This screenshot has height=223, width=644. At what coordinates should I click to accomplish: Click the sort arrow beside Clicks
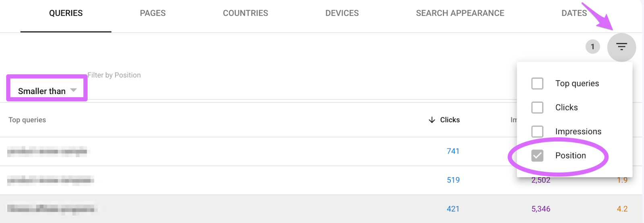[432, 120]
